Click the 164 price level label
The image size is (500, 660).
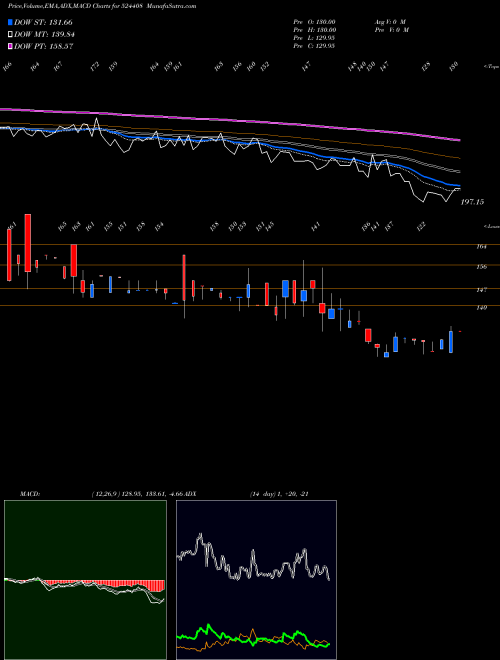point(481,247)
